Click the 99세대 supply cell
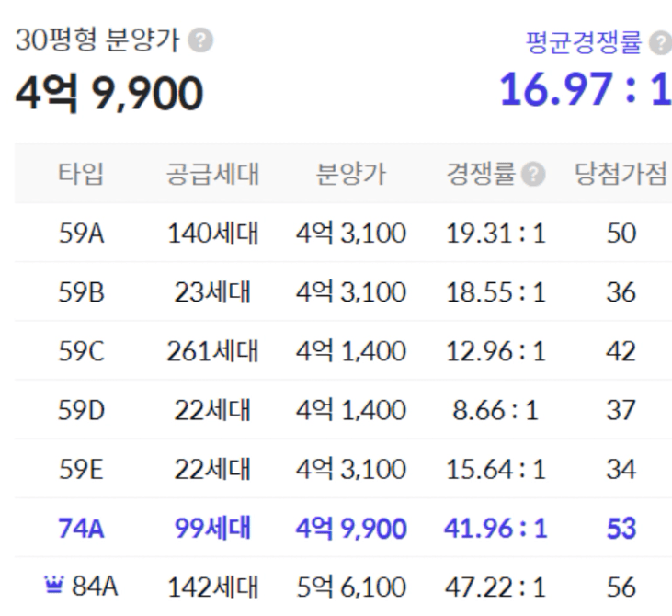Screen dimensions: 672x616 pos(212,528)
